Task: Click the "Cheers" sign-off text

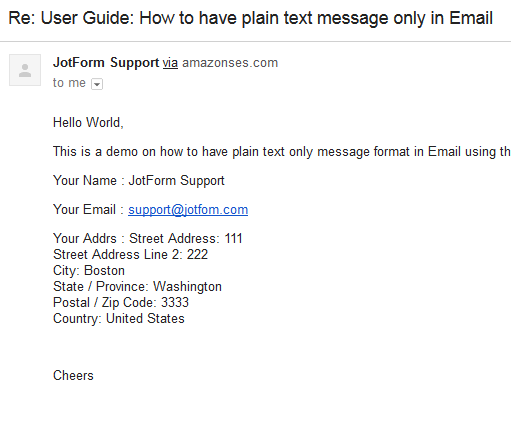Action: point(73,376)
